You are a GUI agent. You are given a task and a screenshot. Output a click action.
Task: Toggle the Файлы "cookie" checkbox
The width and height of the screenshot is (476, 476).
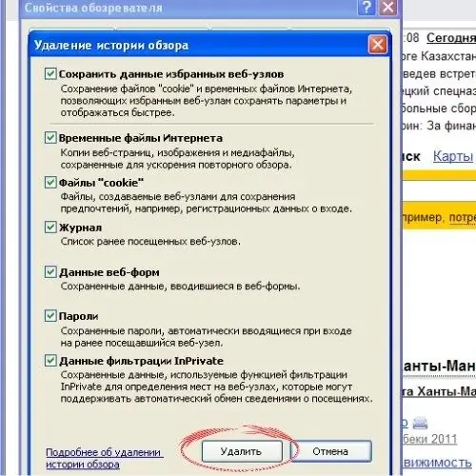coord(50,182)
